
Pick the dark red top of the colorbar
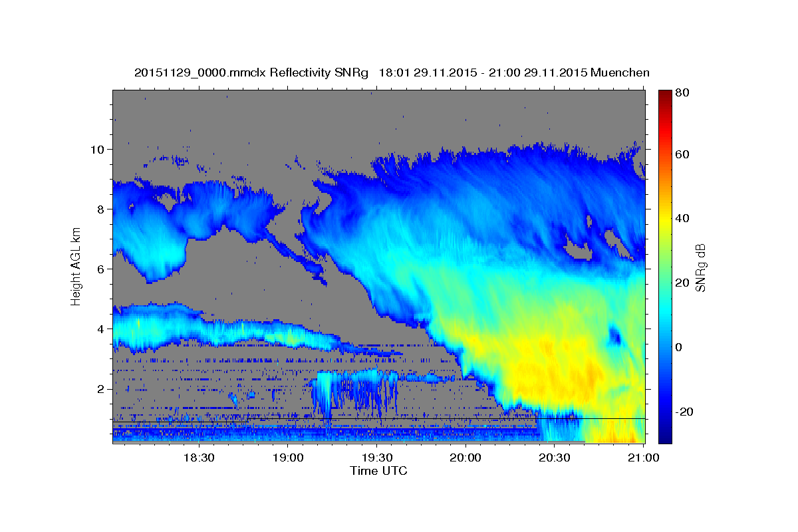click(665, 96)
